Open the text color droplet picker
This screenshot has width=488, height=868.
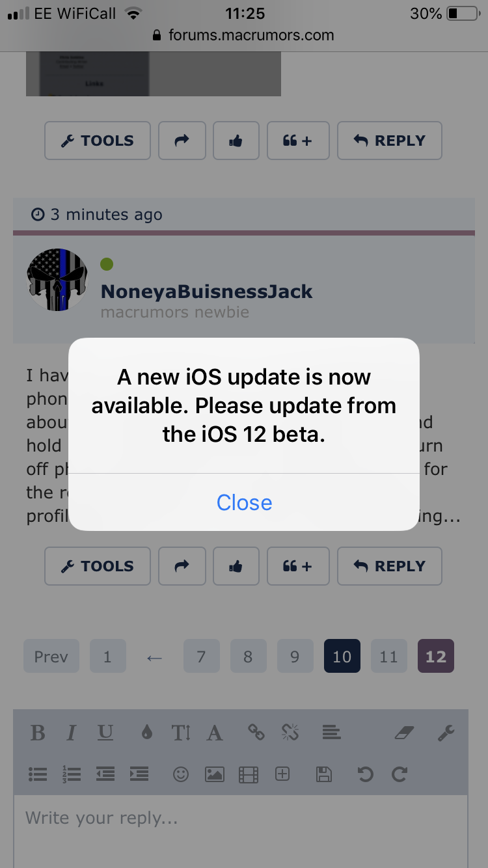point(146,733)
